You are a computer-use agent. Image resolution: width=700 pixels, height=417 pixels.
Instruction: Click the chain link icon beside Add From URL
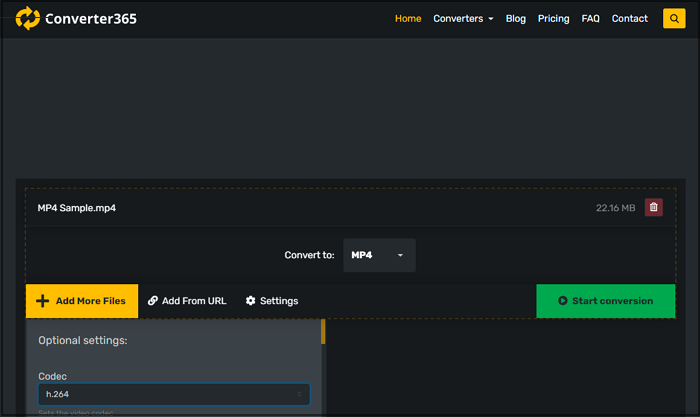coord(153,301)
